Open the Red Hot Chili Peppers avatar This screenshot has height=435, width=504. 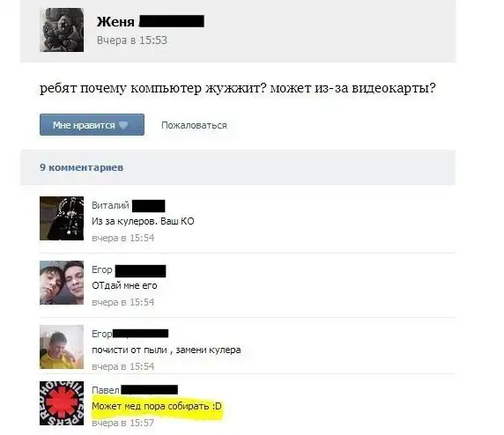[62, 403]
